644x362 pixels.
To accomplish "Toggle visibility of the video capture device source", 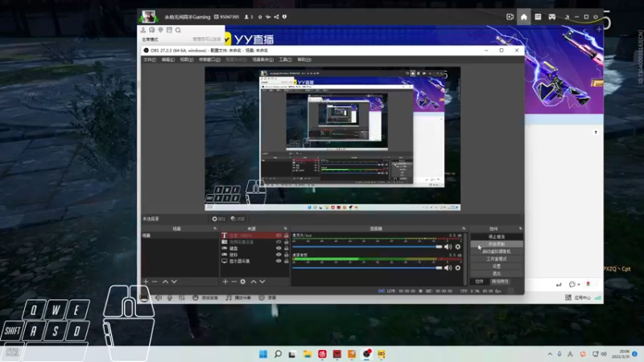I will 279,242.
